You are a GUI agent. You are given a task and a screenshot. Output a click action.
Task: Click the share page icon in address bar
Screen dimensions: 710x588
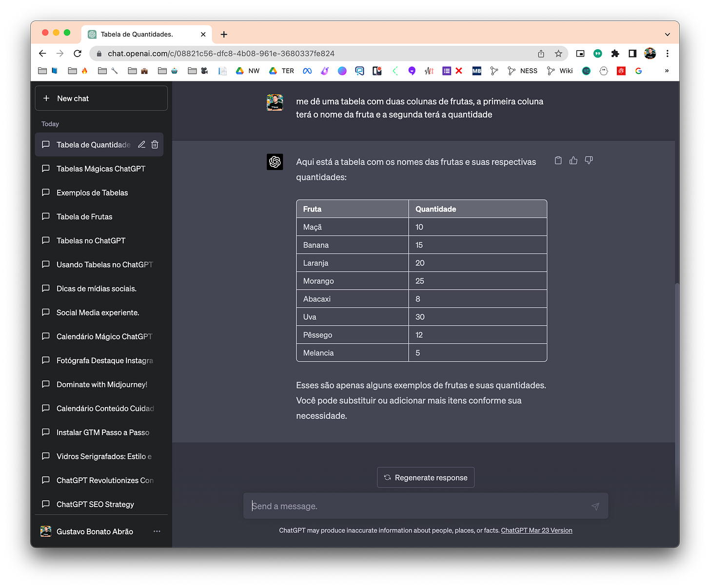541,54
